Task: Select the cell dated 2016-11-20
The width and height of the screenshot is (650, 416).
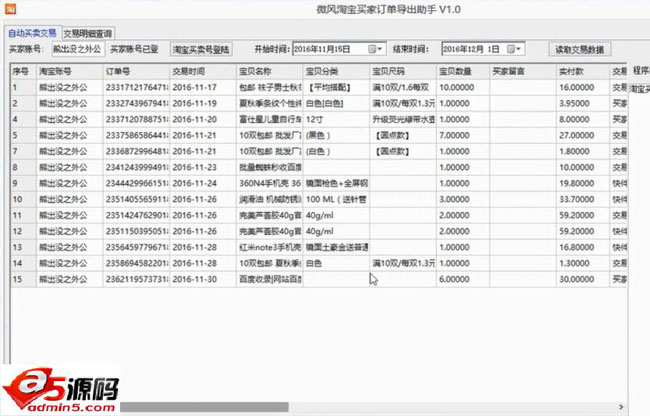Action: tap(203, 119)
